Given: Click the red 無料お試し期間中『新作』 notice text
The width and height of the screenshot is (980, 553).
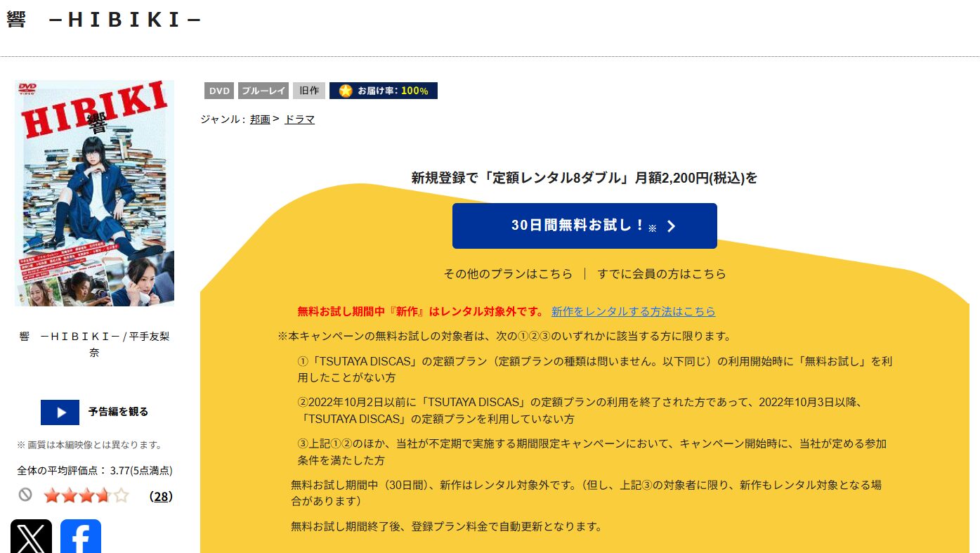Looking at the screenshot, I should tap(421, 311).
